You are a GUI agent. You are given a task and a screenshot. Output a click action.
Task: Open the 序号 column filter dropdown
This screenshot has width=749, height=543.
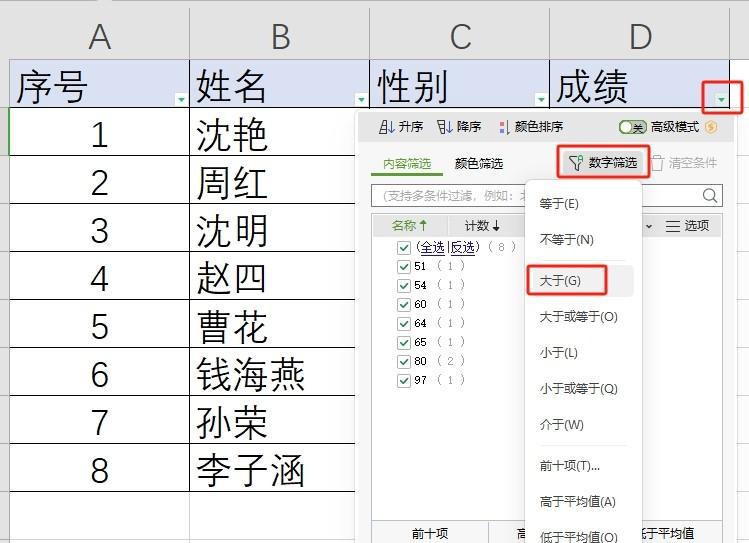coord(181,99)
